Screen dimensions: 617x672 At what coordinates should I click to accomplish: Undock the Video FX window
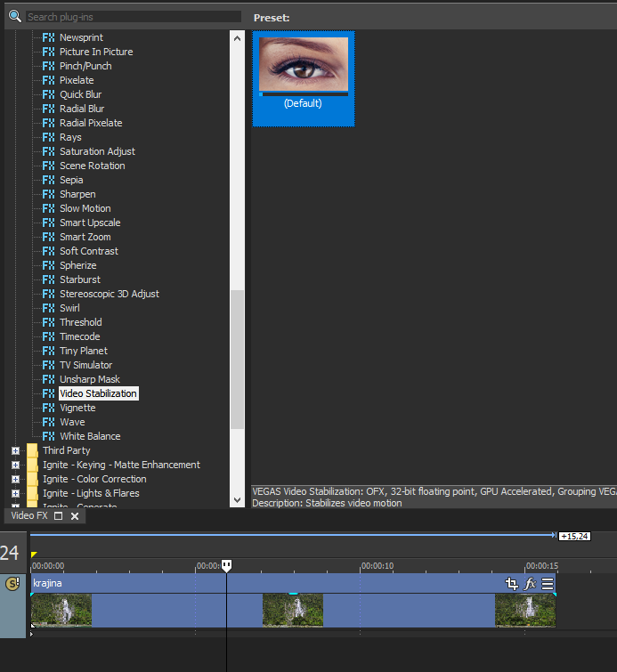59,515
